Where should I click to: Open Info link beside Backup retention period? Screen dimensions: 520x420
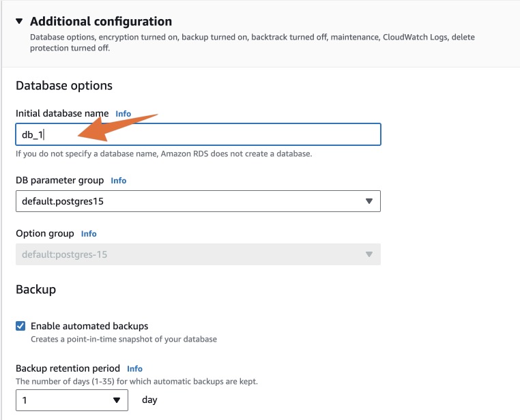coord(134,368)
